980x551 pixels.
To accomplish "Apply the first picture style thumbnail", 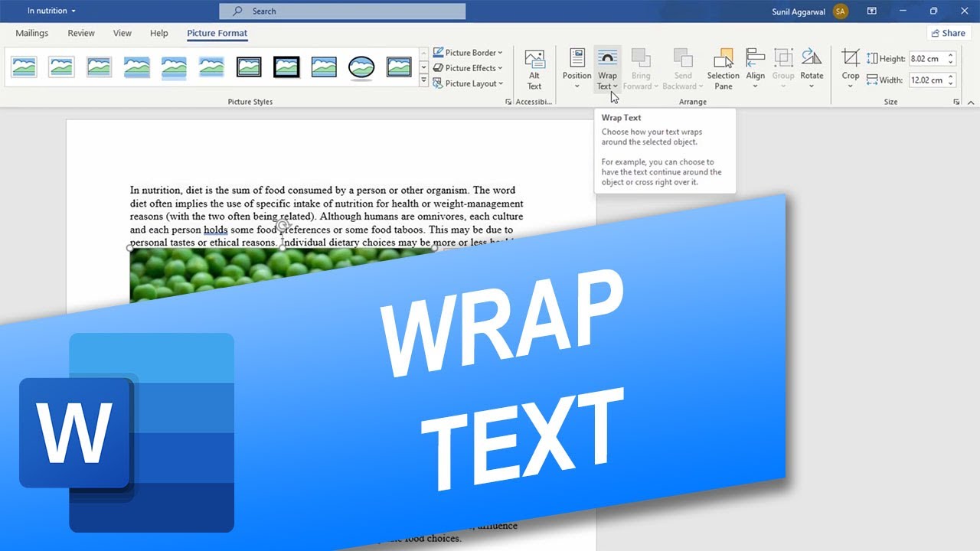I will click(24, 67).
